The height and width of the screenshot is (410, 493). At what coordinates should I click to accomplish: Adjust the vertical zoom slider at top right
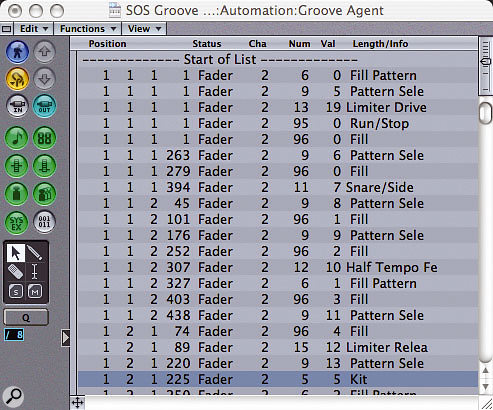pos(485,62)
